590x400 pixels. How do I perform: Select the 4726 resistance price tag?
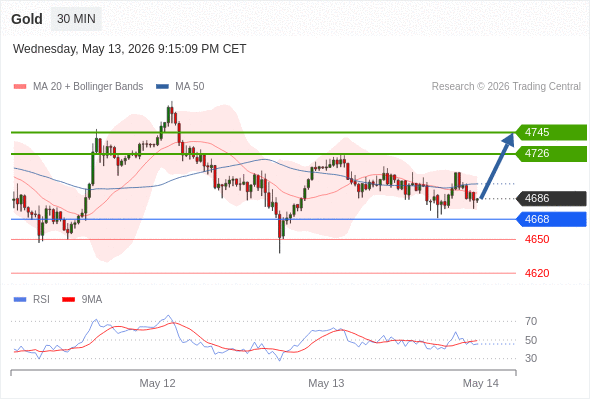(551, 154)
